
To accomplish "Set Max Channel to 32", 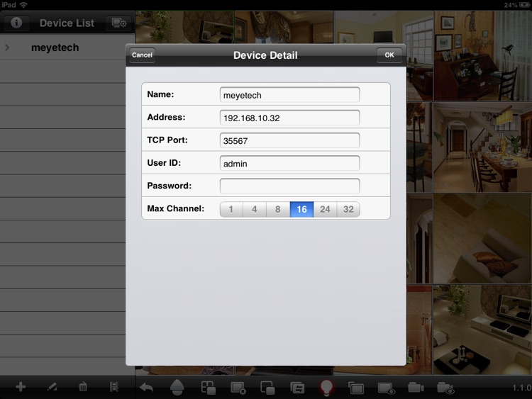I will tap(348, 209).
